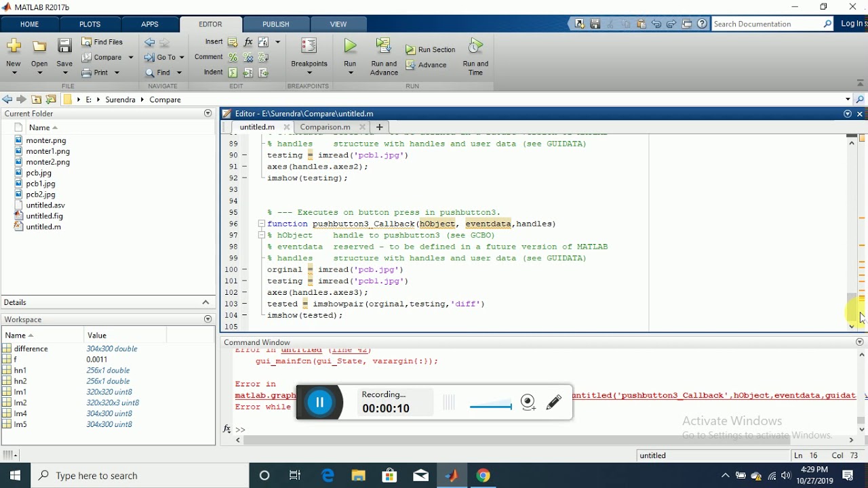868x488 pixels.
Task: Expand the New file dropdown arrow
Action: click(x=14, y=73)
